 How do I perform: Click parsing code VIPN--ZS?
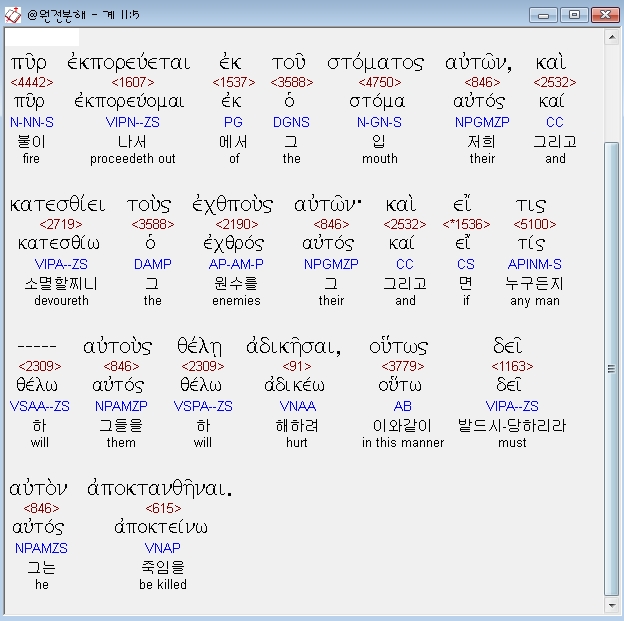(x=133, y=122)
